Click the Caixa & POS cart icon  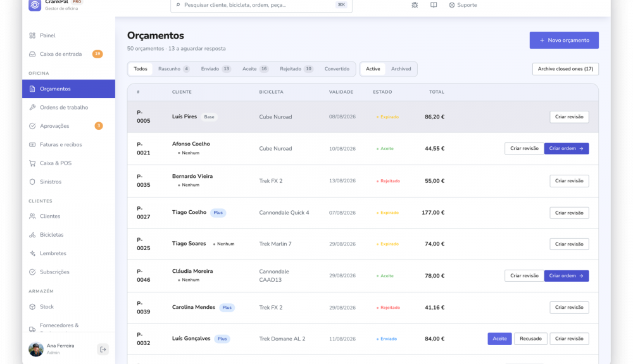pos(32,163)
